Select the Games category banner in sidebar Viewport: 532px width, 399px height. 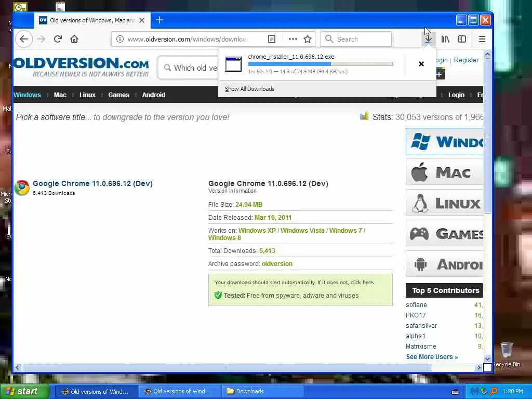click(x=445, y=233)
